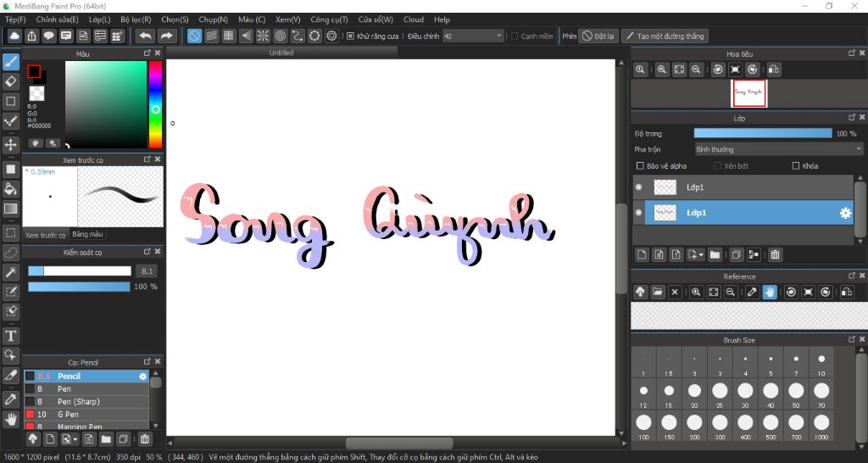Click the Độ trong opacity slider

[x=763, y=133]
